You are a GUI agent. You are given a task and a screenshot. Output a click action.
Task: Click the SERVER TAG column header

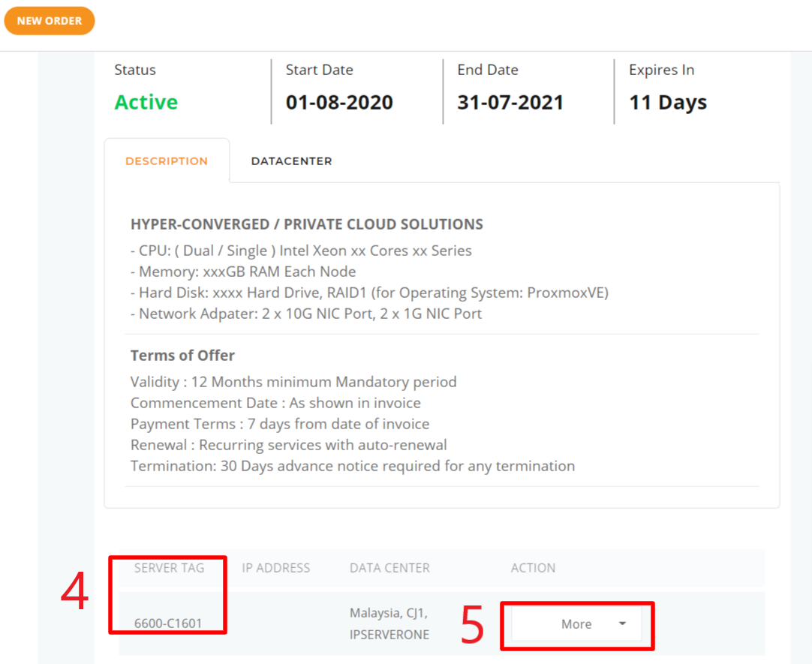pyautogui.click(x=169, y=568)
